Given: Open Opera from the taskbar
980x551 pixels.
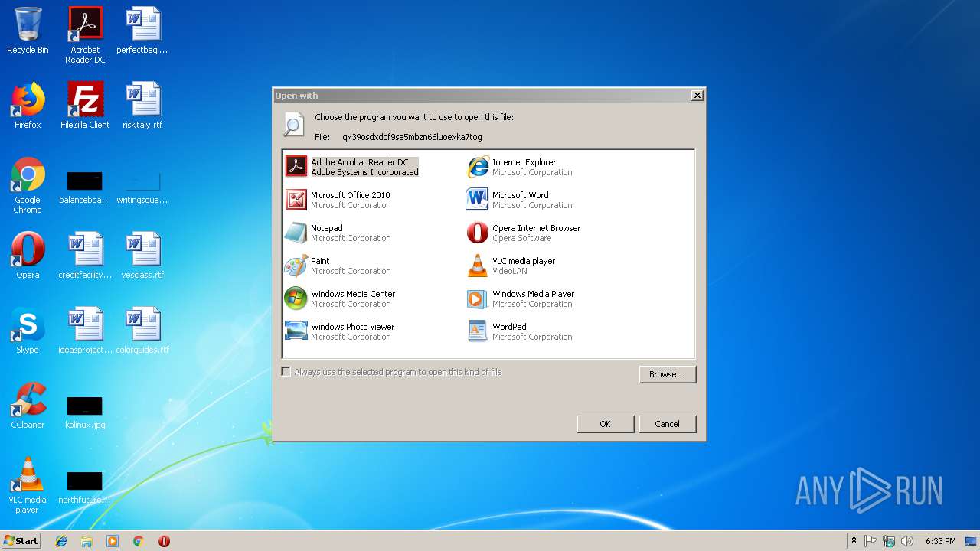Looking at the screenshot, I should pos(164,541).
